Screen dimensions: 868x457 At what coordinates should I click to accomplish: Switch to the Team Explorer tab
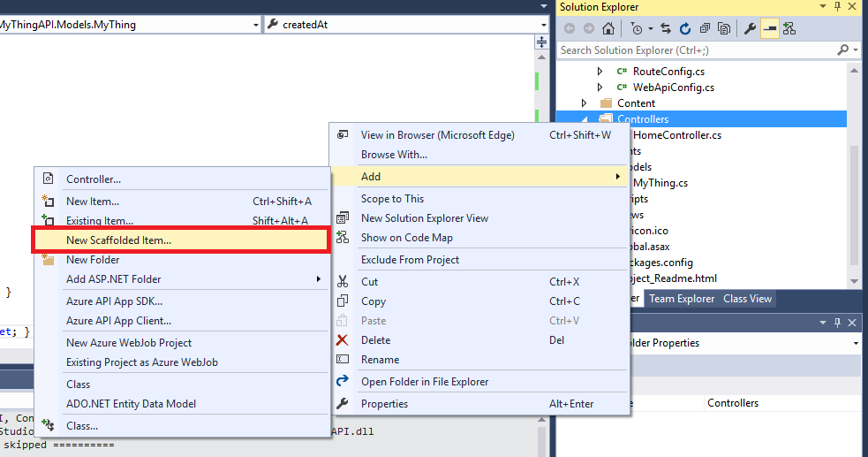pos(682,299)
